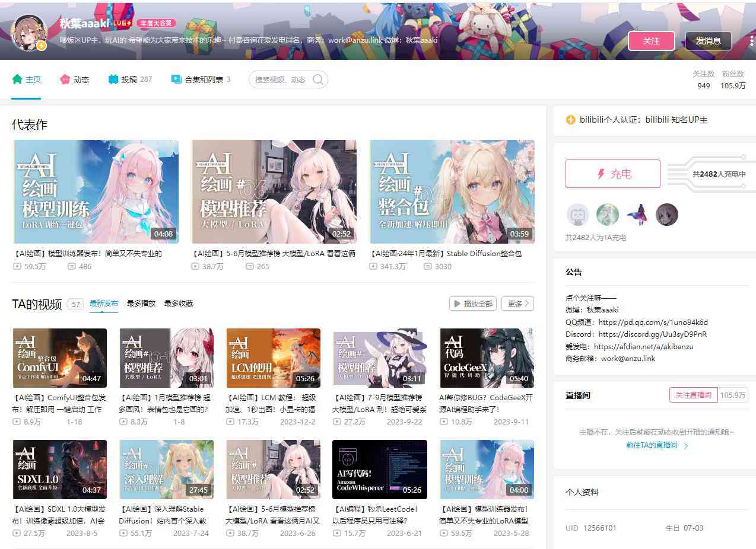Click the user avatar 秋葉aaaki
The height and width of the screenshot is (549, 756).
click(x=30, y=32)
